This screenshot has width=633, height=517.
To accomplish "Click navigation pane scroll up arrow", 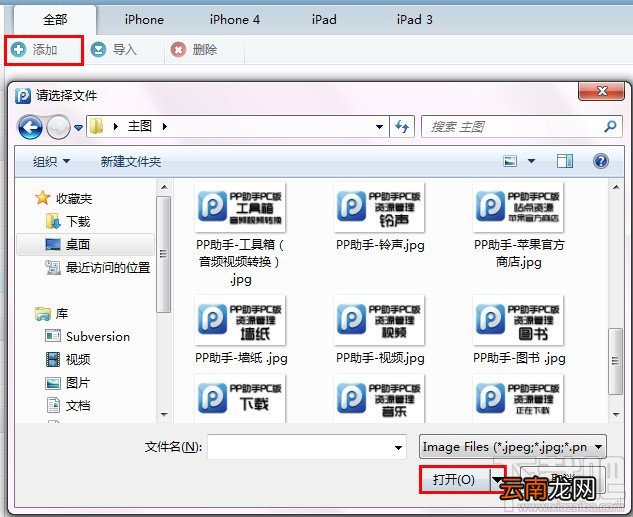I will point(164,187).
